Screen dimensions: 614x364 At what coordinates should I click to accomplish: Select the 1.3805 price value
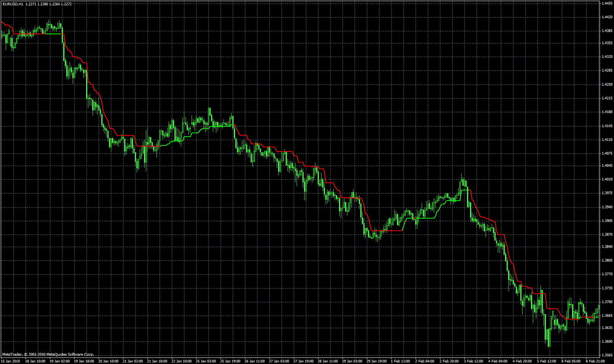(607, 260)
